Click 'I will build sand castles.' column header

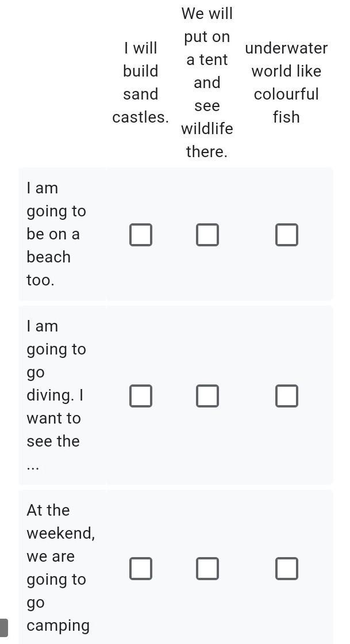141,82
